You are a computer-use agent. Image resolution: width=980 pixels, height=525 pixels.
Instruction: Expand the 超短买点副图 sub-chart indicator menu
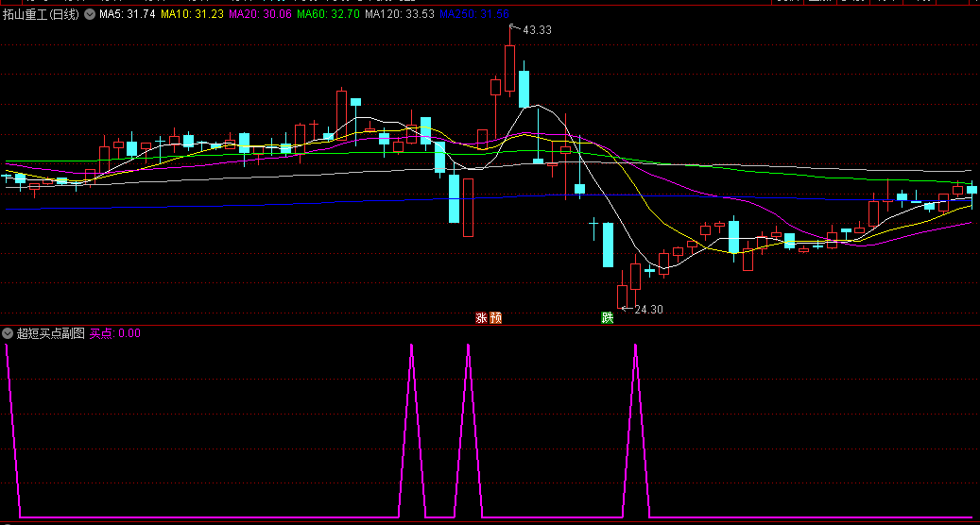click(8, 333)
